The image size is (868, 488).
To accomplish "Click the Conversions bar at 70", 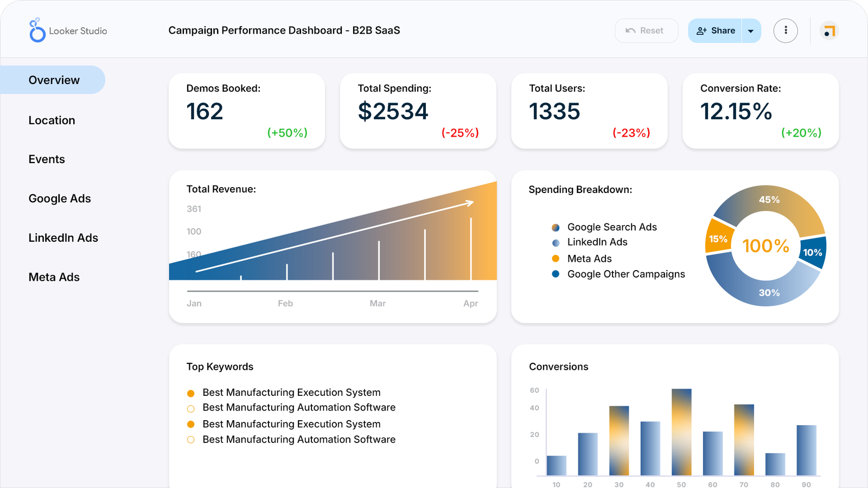I will pos(744,440).
